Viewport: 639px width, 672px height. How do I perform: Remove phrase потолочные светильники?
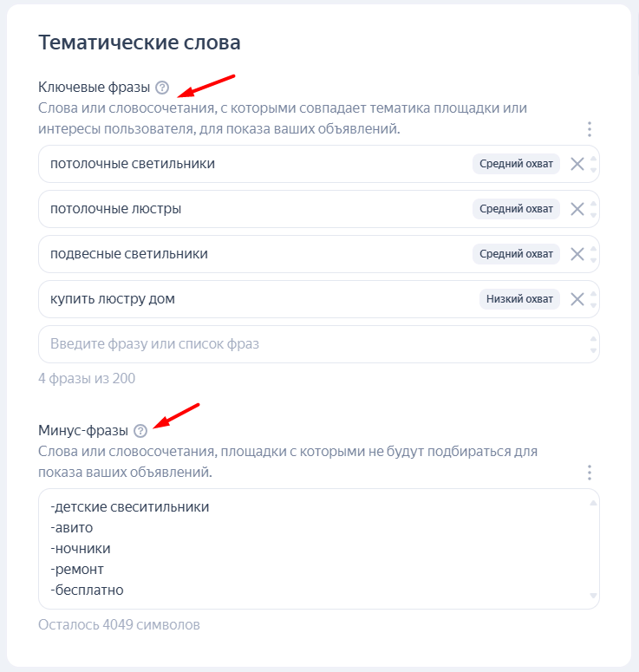click(x=577, y=164)
